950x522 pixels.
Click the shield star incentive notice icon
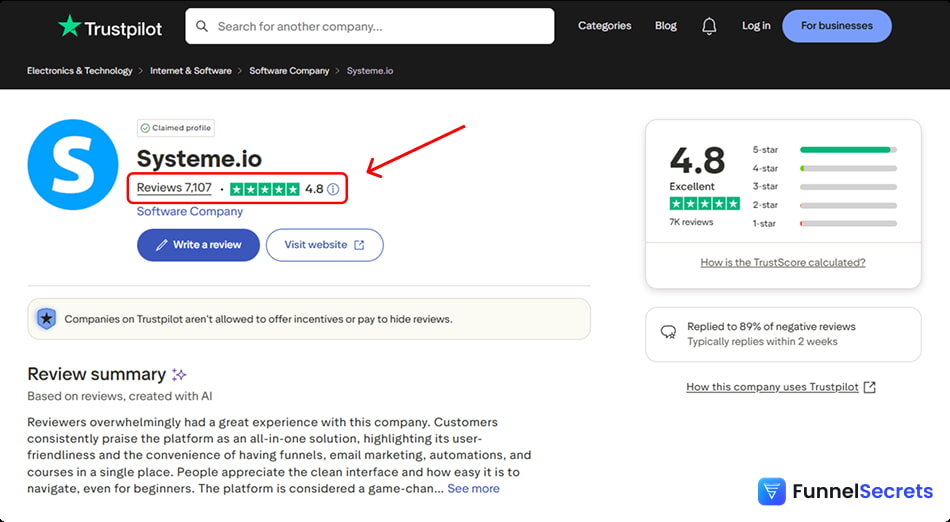[x=47, y=319]
